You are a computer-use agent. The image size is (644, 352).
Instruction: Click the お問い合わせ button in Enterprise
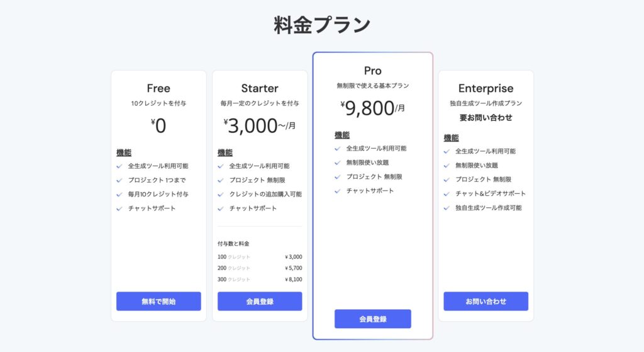(x=486, y=301)
